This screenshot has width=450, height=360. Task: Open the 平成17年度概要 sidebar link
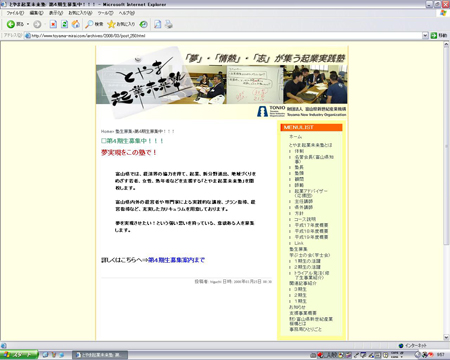[x=311, y=225]
